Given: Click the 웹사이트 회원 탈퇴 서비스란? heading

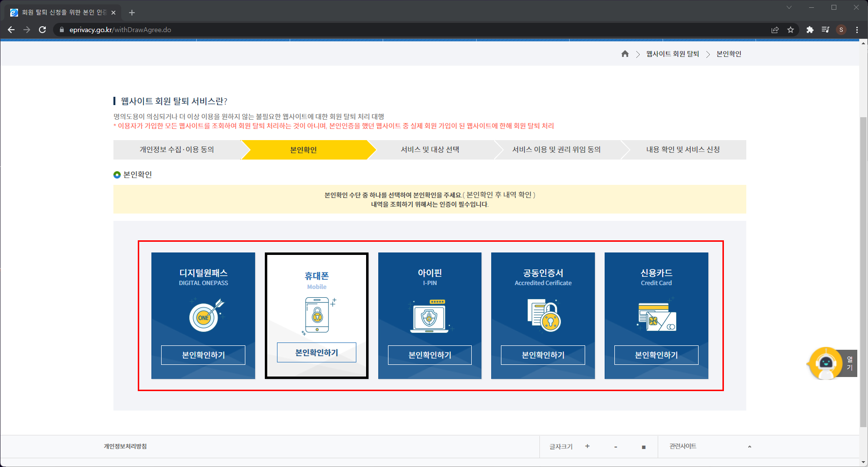Looking at the screenshot, I should coord(174,101).
